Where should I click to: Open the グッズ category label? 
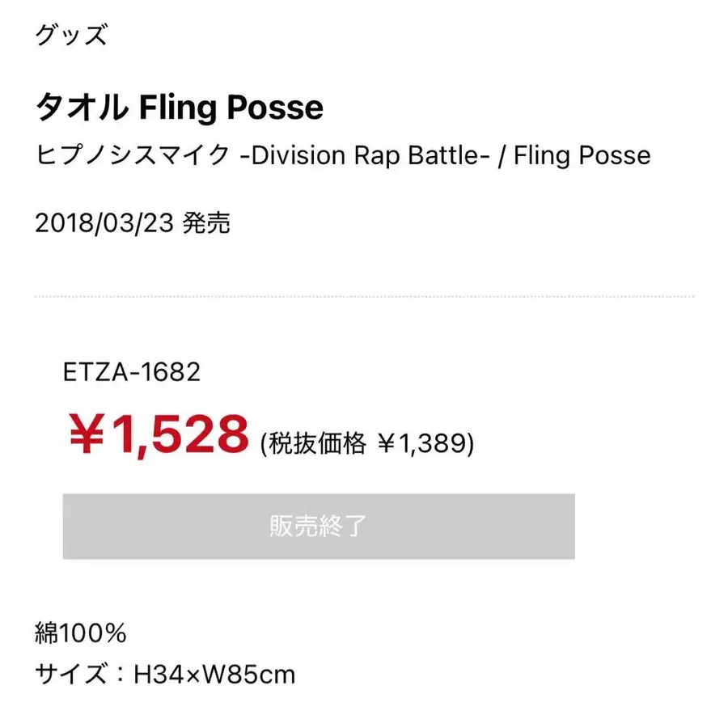tap(71, 36)
